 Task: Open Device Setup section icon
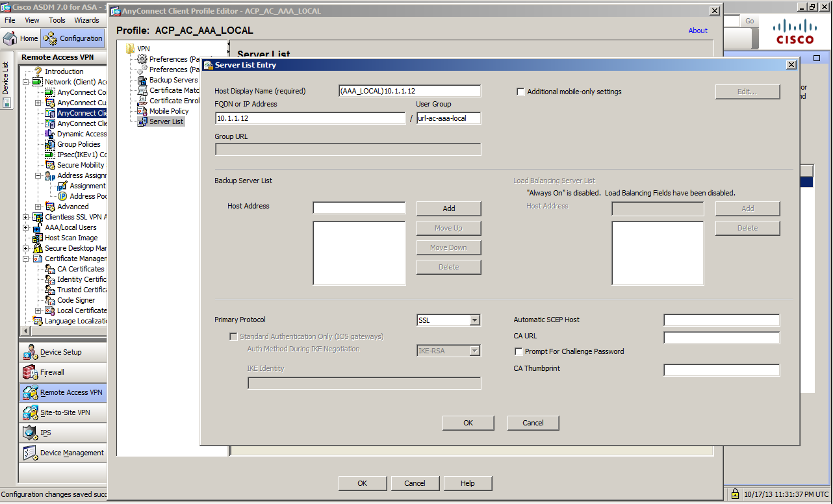tap(30, 353)
